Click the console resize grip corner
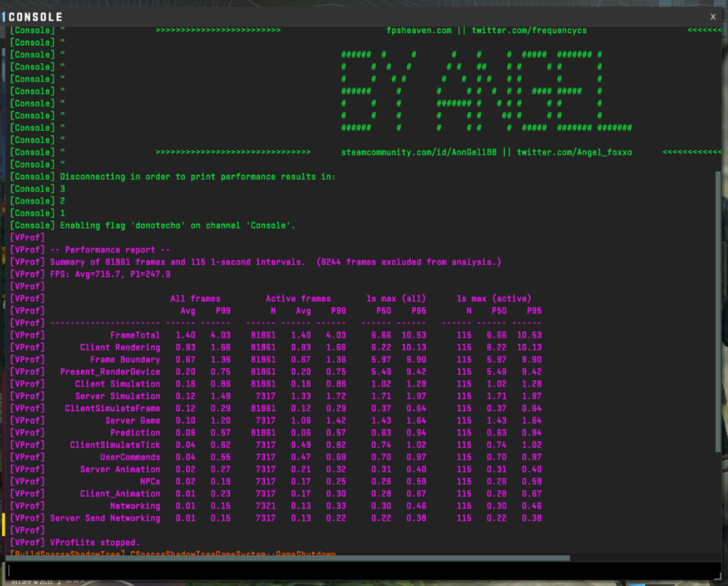Viewport: 728px width, 586px height. (718, 575)
